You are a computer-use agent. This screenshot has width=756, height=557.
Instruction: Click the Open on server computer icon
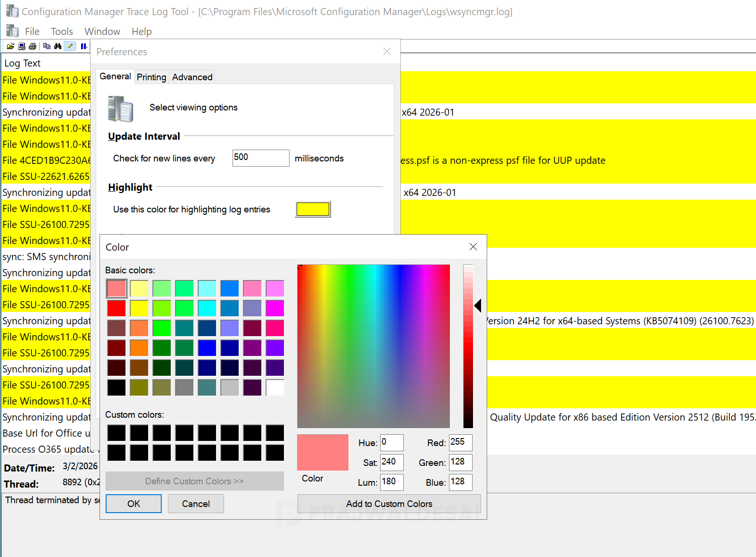pos(22,46)
